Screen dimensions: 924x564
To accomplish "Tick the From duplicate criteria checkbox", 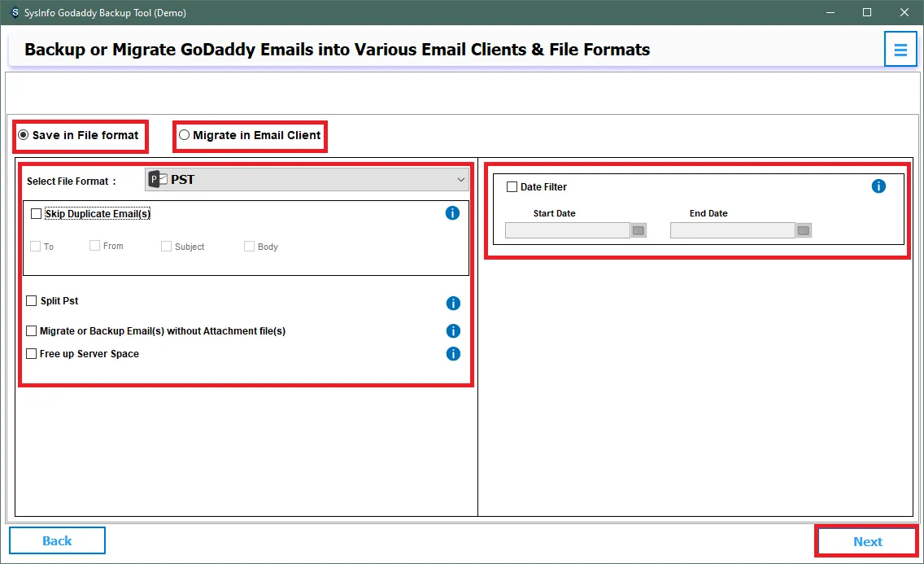I will (x=94, y=245).
